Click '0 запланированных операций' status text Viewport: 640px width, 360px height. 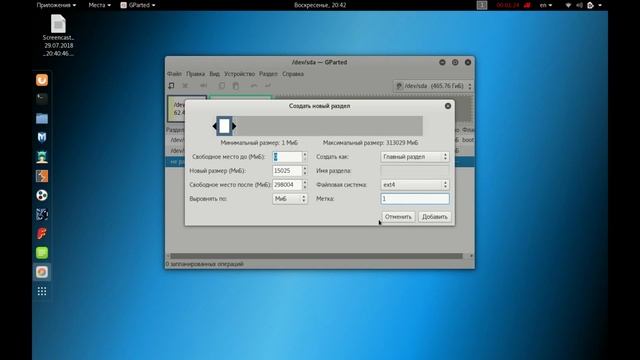click(204, 264)
